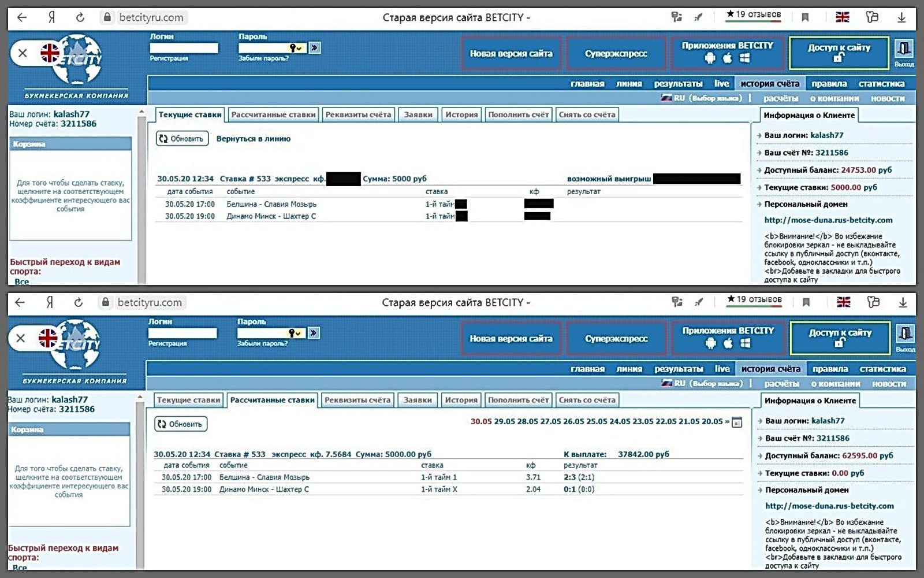
Task: Open Yandex home icon in top browser
Action: [x=51, y=17]
